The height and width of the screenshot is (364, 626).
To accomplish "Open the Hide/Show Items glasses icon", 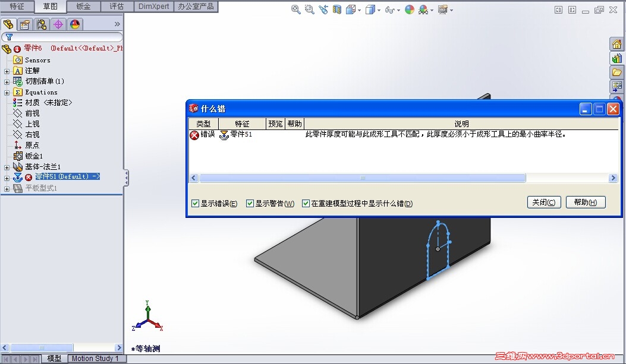I will (389, 10).
